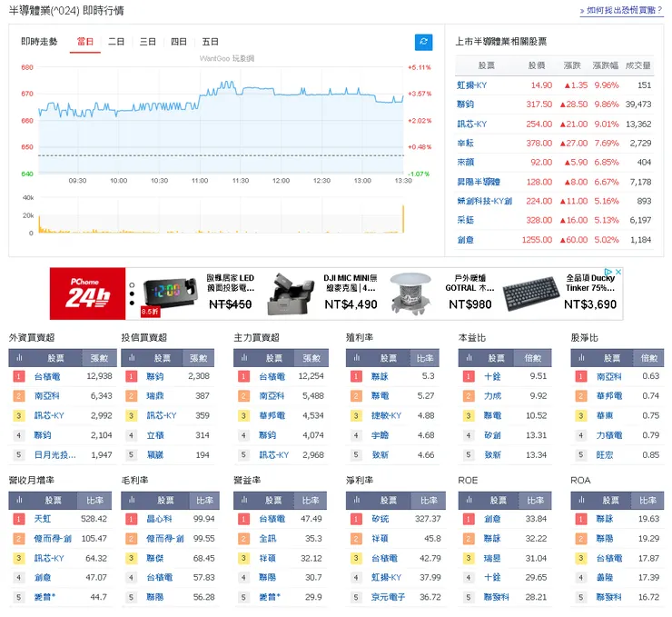
Task: Select the second carousel dot in the ad
Action: [x=132, y=294]
